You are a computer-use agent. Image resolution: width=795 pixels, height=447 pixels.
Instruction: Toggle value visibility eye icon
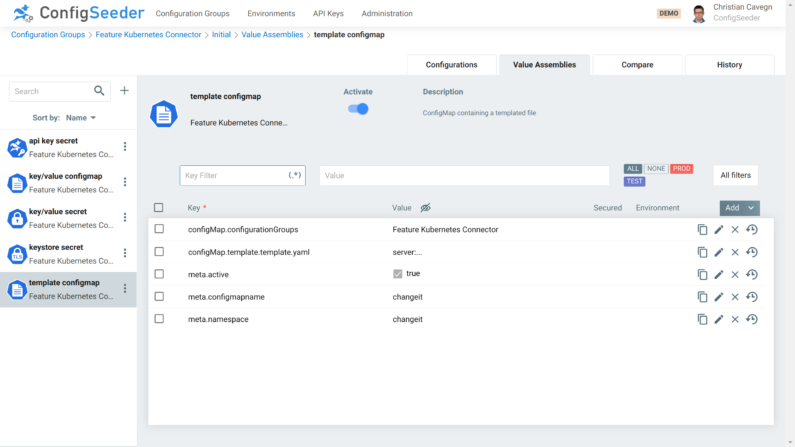pos(425,208)
